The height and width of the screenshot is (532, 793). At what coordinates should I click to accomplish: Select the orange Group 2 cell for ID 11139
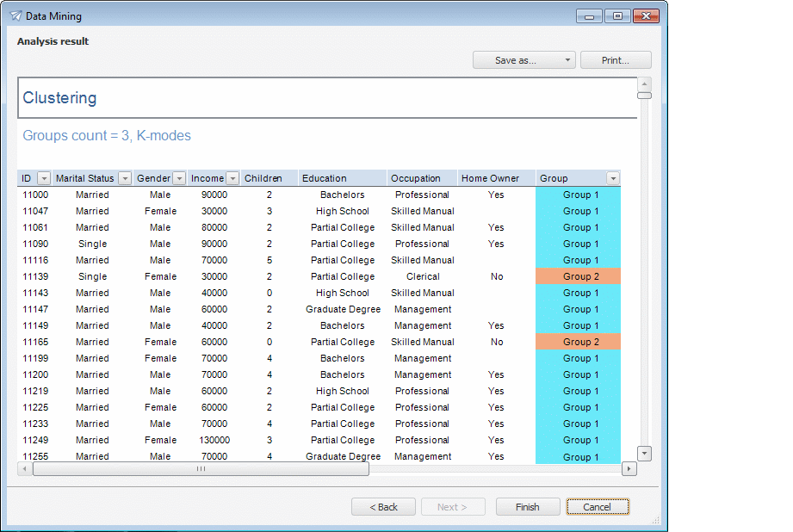(x=577, y=276)
